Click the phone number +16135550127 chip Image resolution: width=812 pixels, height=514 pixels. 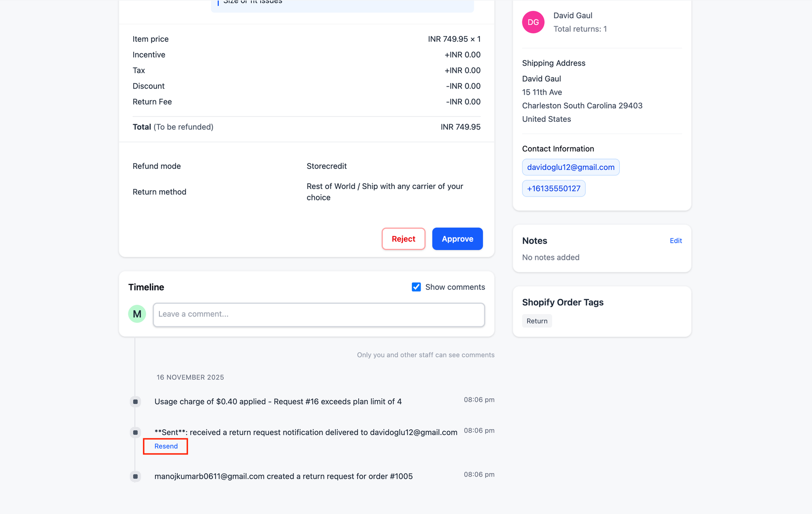[x=553, y=188]
